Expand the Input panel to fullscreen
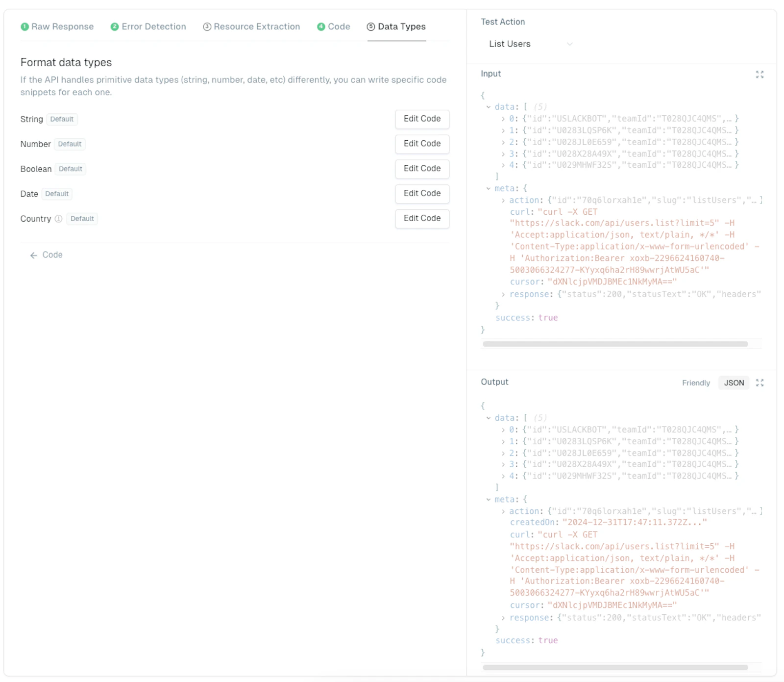This screenshot has height=682, width=784. coord(759,75)
